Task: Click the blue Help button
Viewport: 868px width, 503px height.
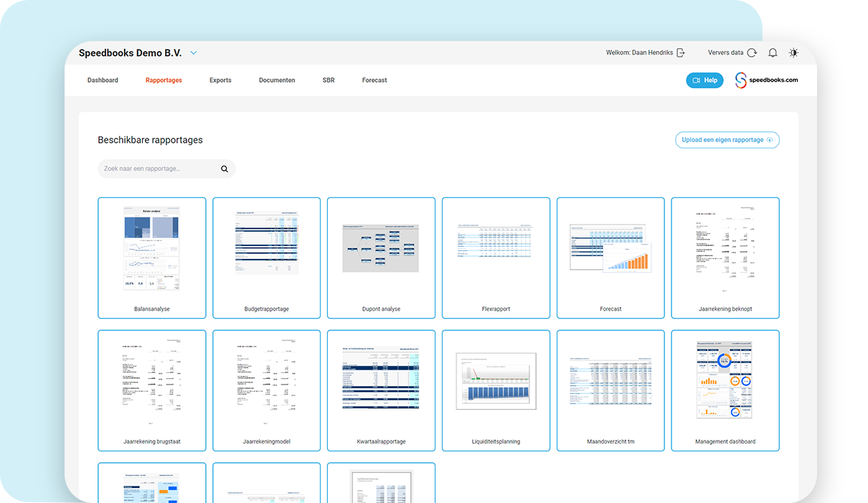Action: pos(704,80)
